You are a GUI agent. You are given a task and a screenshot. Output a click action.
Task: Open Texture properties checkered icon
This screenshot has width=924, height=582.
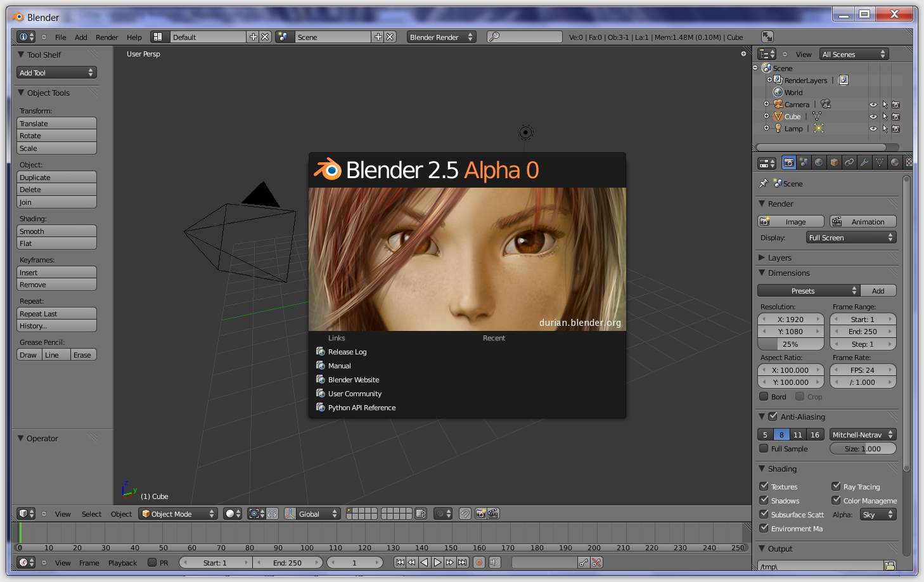908,162
